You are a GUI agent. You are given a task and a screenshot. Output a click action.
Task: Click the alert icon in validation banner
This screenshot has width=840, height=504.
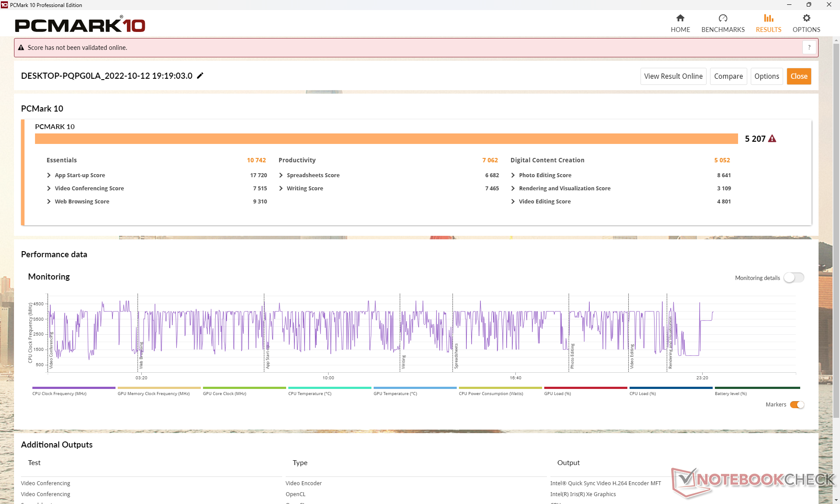(21, 48)
